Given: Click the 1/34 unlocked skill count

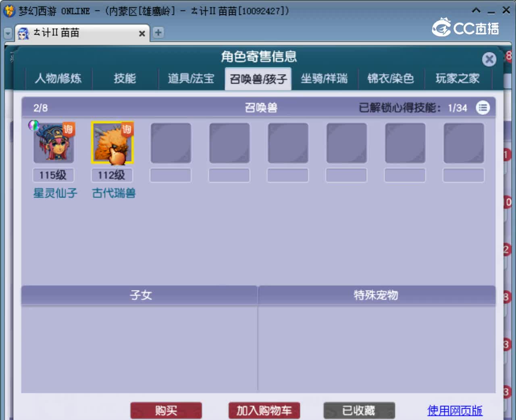Looking at the screenshot, I should pyautogui.click(x=458, y=108).
